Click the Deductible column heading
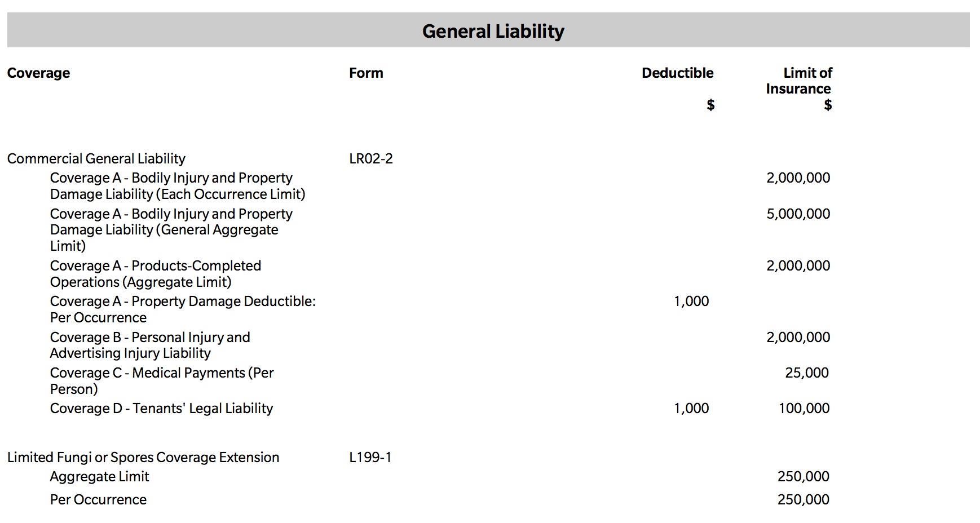 click(677, 73)
